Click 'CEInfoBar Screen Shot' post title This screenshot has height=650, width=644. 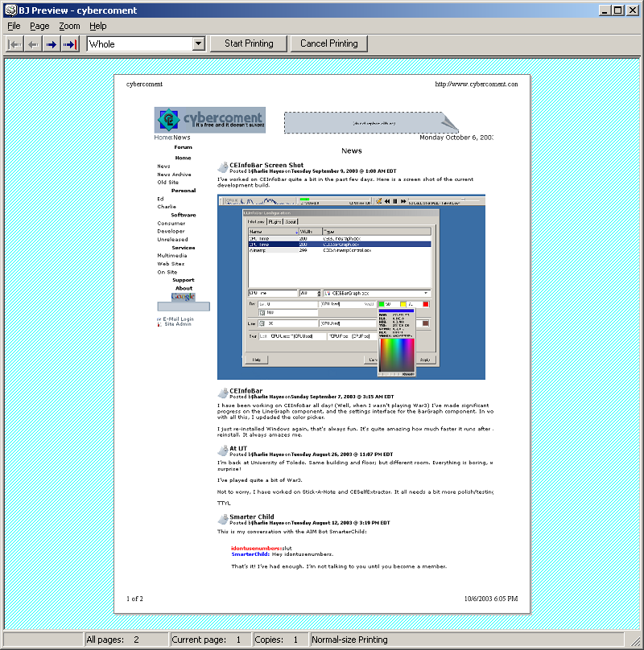[x=266, y=165]
